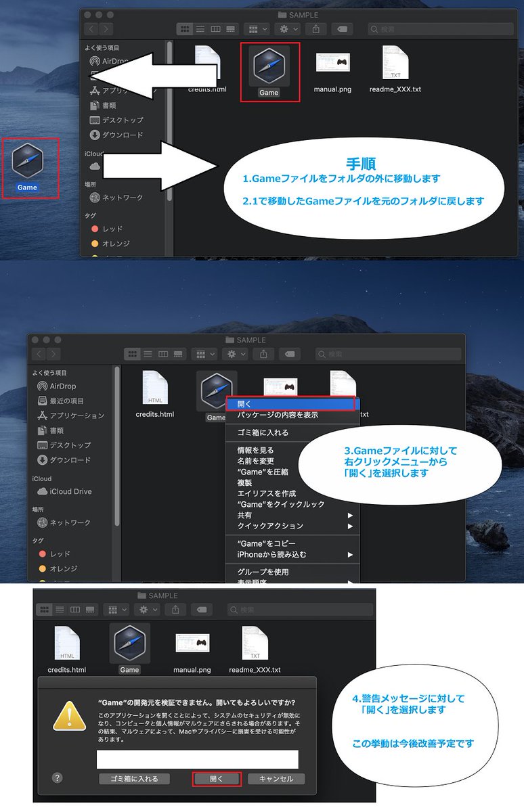Click the share icon in top Finder window
Screen dimensions: 524x812
coord(315,29)
